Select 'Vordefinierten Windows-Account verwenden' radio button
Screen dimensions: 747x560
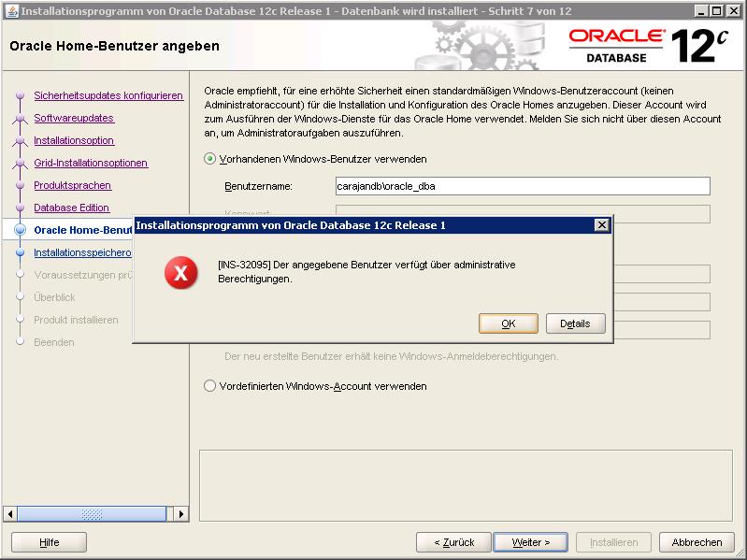209,386
